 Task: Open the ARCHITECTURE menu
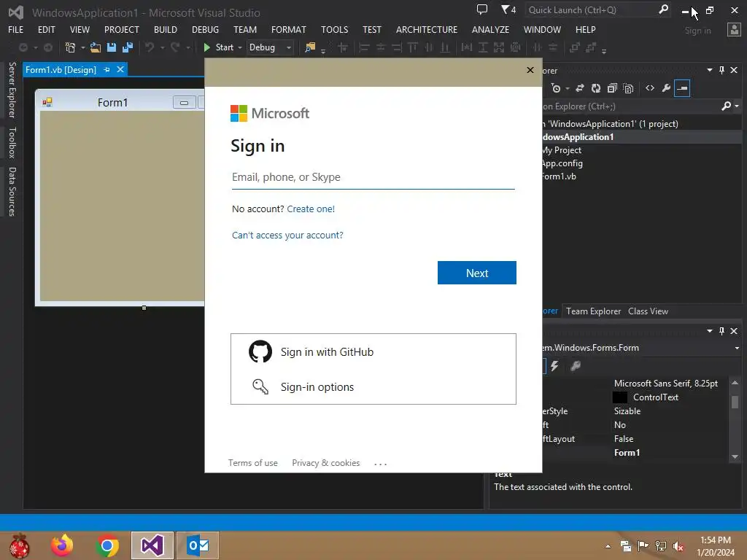pyautogui.click(x=426, y=29)
